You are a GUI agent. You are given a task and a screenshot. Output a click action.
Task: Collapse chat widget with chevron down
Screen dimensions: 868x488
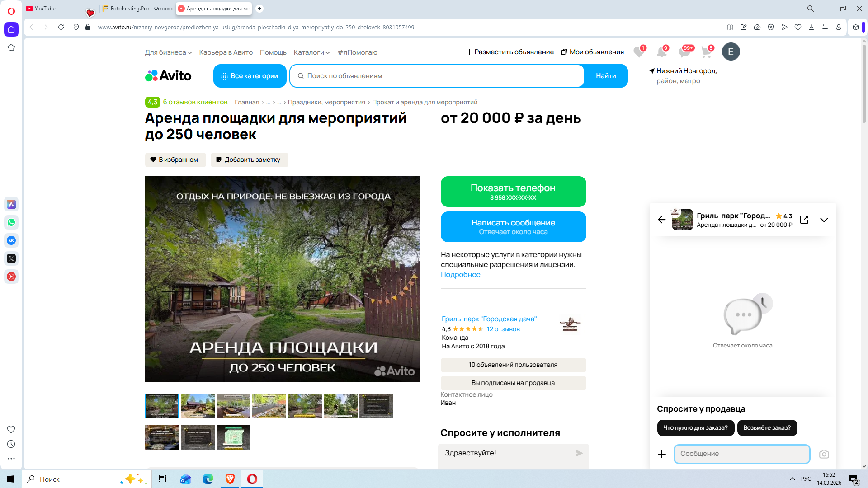click(x=824, y=220)
